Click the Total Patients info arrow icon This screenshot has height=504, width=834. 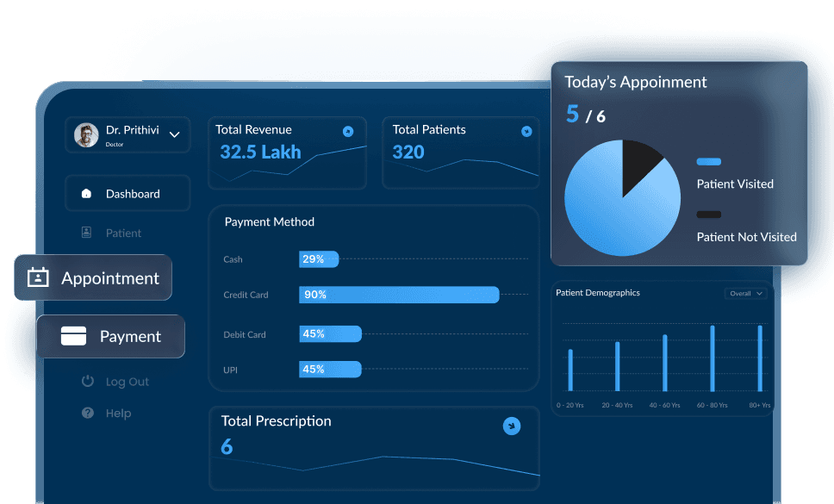[x=526, y=131]
